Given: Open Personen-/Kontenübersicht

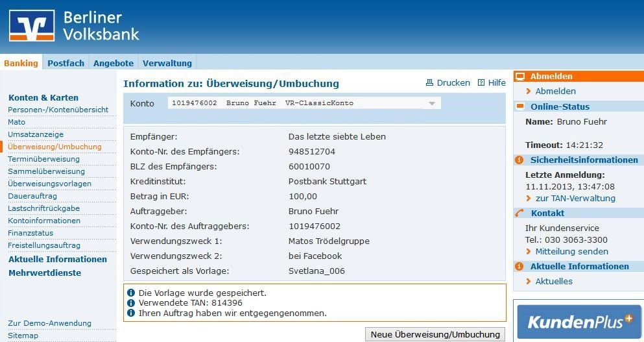Looking at the screenshot, I should click(x=58, y=110).
